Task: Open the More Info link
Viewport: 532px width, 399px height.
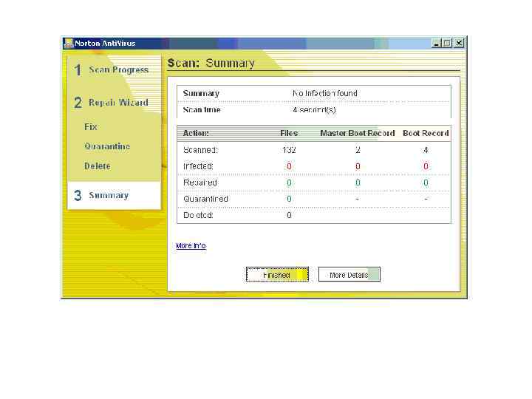Action: point(191,245)
